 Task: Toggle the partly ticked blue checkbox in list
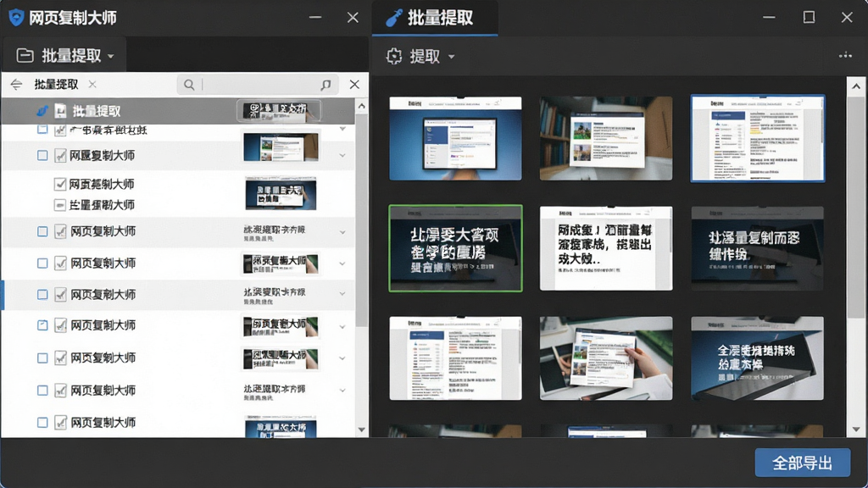(x=42, y=325)
